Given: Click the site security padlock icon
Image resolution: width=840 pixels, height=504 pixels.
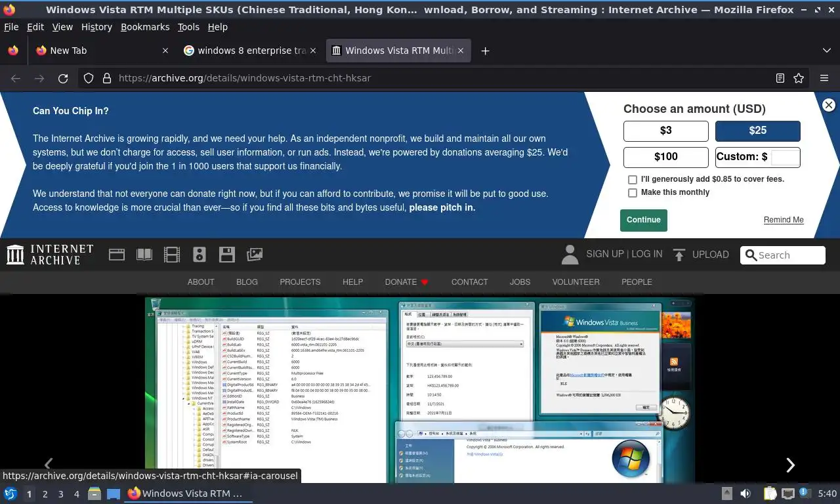Looking at the screenshot, I should 107,78.
